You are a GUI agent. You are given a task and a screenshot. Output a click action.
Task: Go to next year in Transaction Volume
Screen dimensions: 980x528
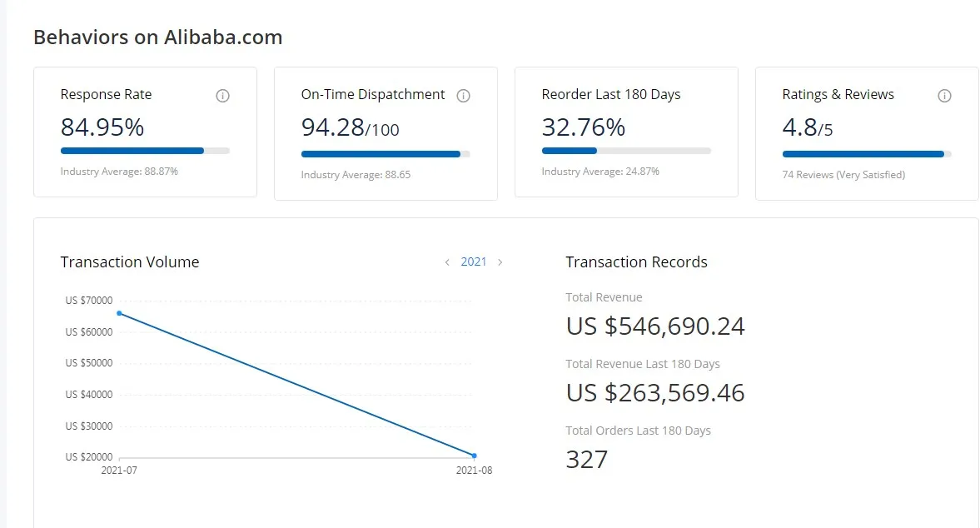click(x=500, y=262)
